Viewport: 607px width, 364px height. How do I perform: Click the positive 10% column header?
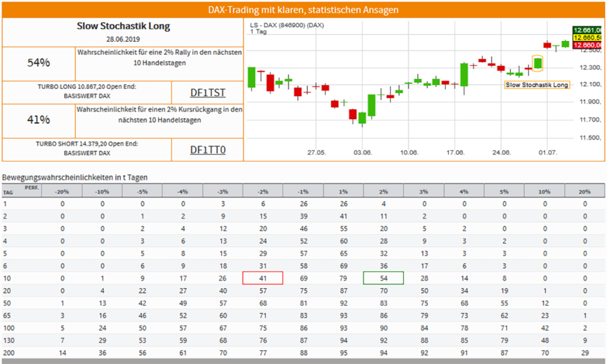[x=544, y=191]
